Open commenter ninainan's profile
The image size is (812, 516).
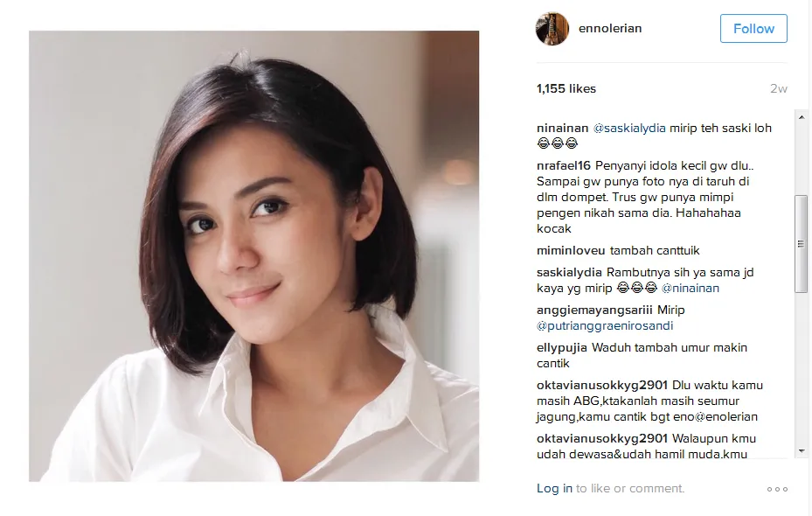pos(562,128)
